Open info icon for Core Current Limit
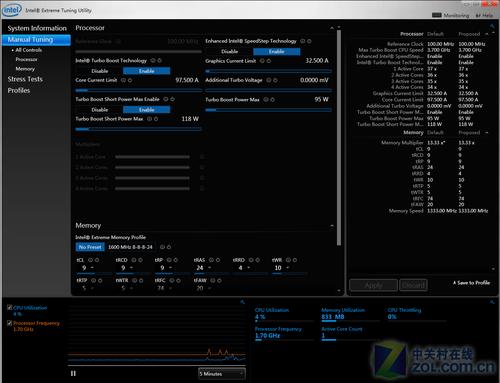 (123, 80)
